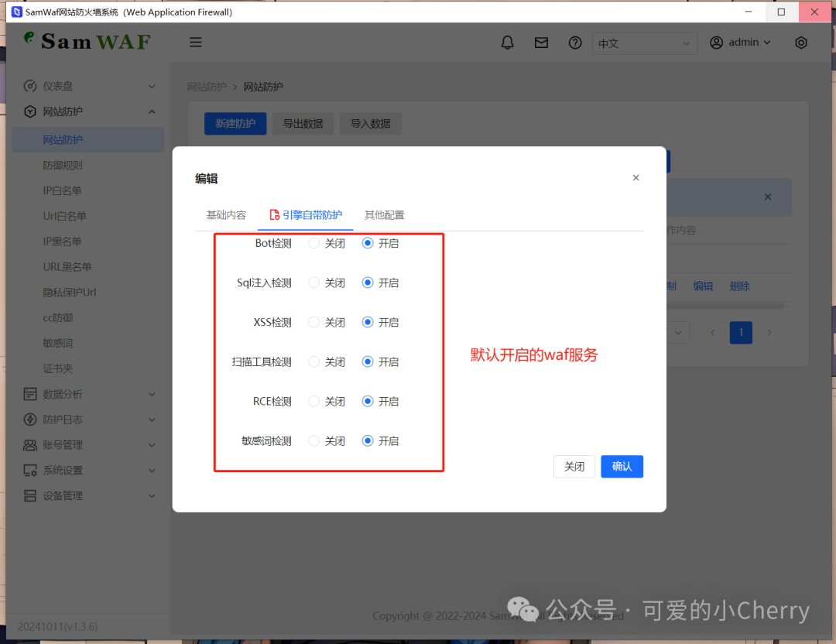This screenshot has height=644, width=836.
Task: Expand the 设备管理 sidebar section
Action: (x=152, y=496)
